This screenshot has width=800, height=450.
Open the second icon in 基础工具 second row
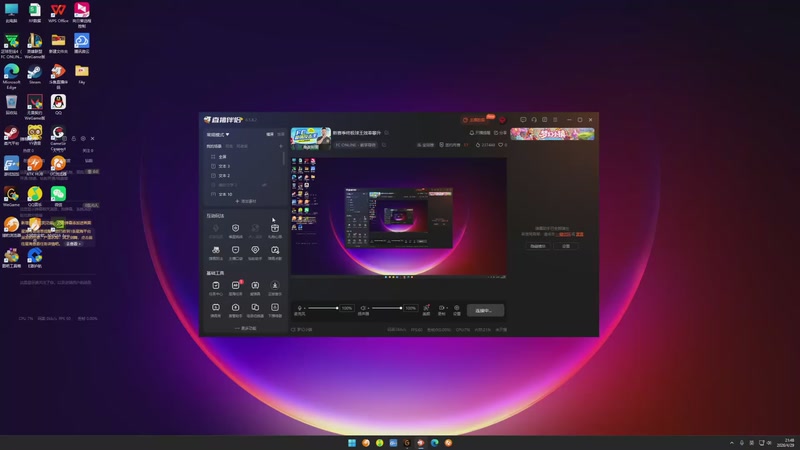235,308
